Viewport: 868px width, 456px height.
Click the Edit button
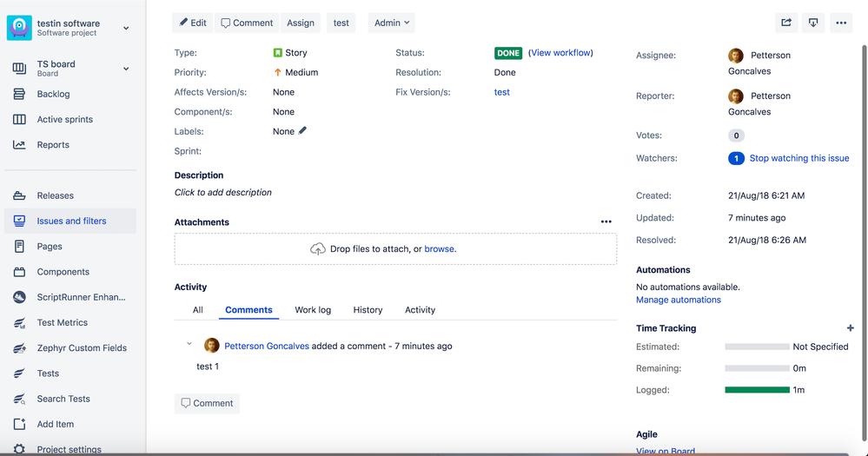[x=192, y=23]
